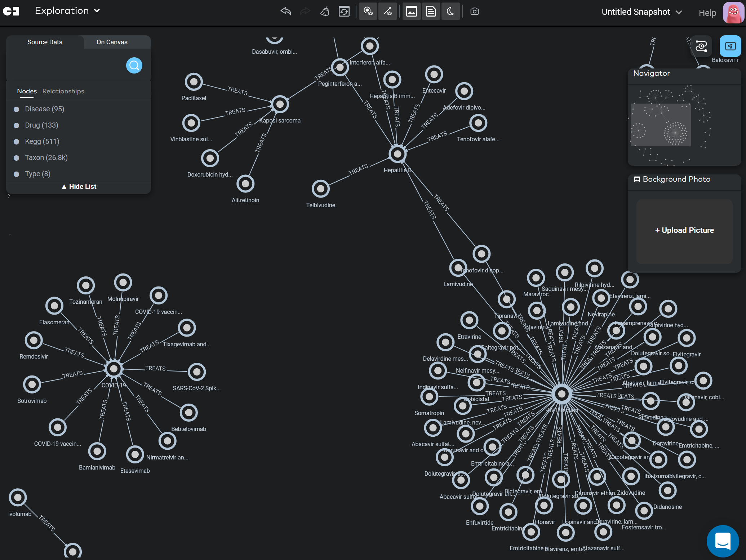Click TREATS label between Paclitaxel and Kaposi sarcoma
Screen dimensions: 746x560
click(x=237, y=91)
